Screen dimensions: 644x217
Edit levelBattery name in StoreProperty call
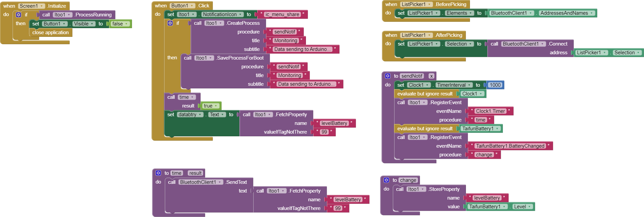(487, 198)
